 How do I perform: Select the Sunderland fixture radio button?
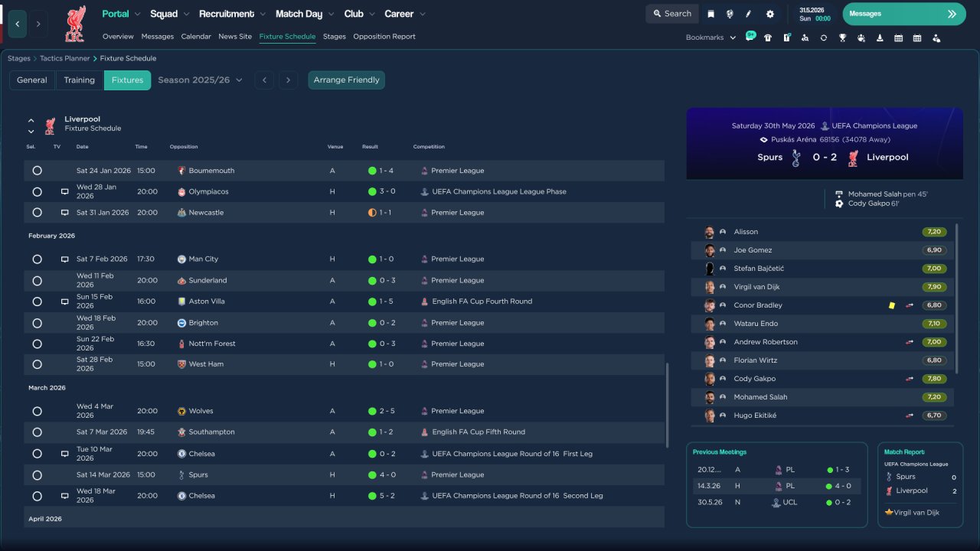click(37, 281)
